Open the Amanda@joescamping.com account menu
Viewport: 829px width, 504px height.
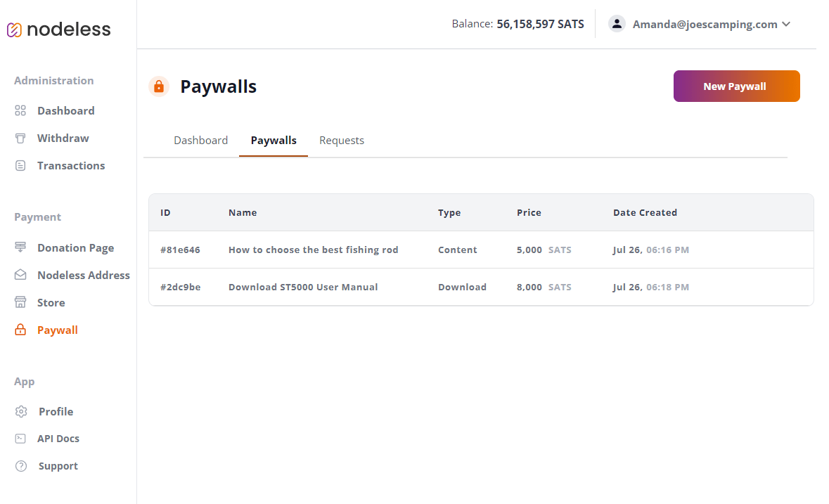[x=705, y=25]
